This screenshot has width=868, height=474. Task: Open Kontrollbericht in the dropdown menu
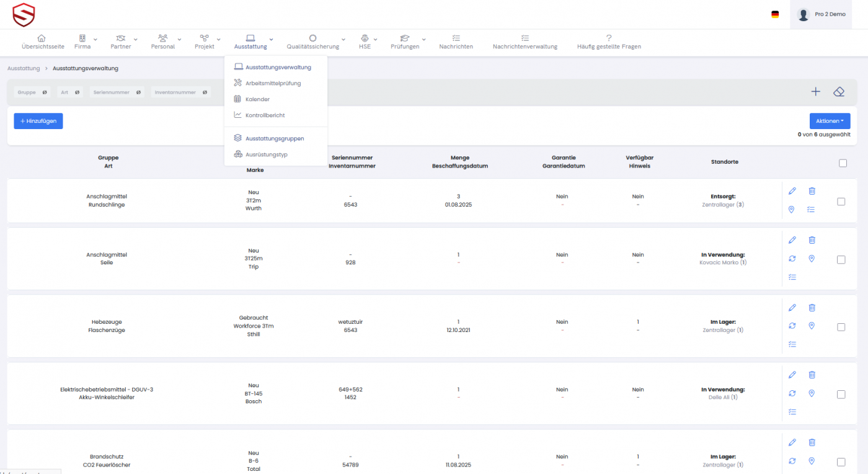265,115
